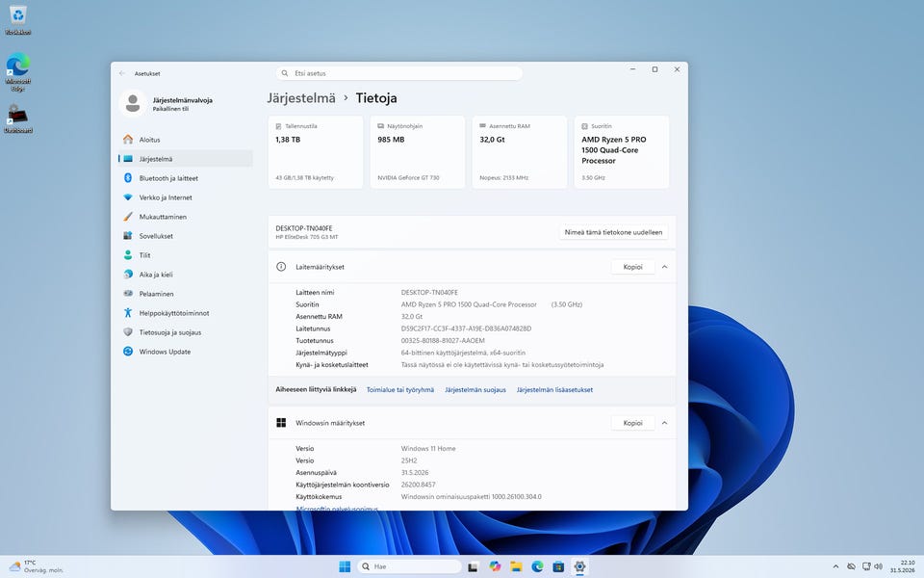Open the Näytönohjain graphics card tile

pos(417,152)
